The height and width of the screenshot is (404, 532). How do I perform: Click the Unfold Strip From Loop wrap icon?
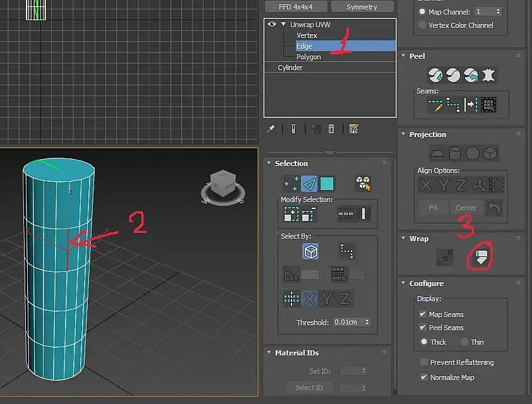(482, 256)
